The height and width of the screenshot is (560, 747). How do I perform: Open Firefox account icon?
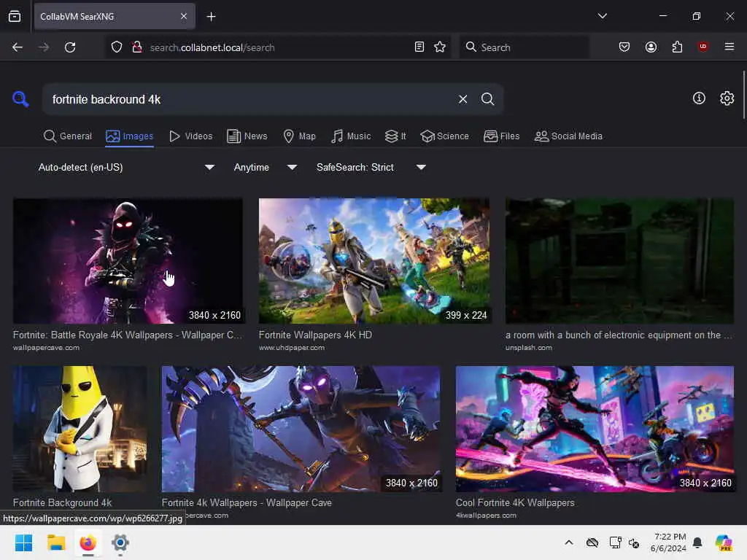point(651,47)
